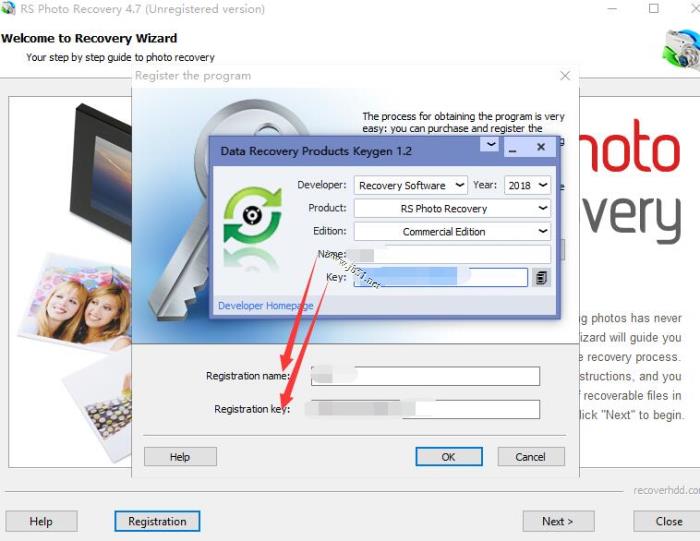Image resolution: width=700 pixels, height=541 pixels.
Task: Click the recoverhdd.com link text
Action: 666,491
